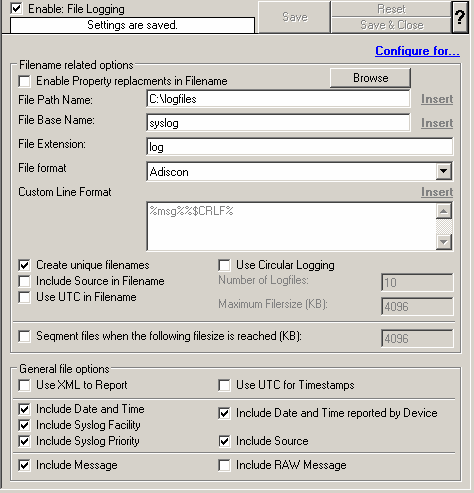Image resolution: width=474 pixels, height=493 pixels.
Task: Enable Include Source in Filename
Action: 24,281
